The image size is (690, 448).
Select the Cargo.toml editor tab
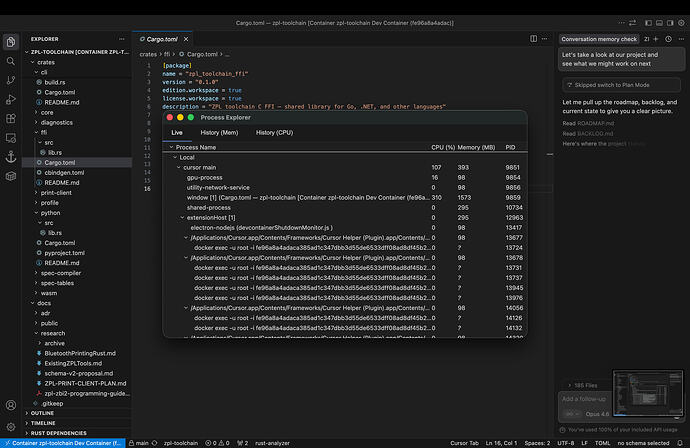click(162, 39)
